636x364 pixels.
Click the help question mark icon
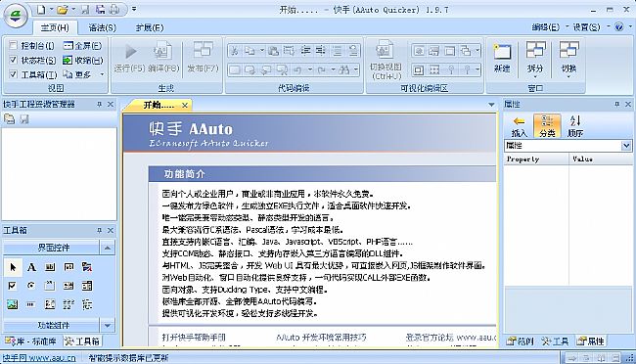[619, 27]
